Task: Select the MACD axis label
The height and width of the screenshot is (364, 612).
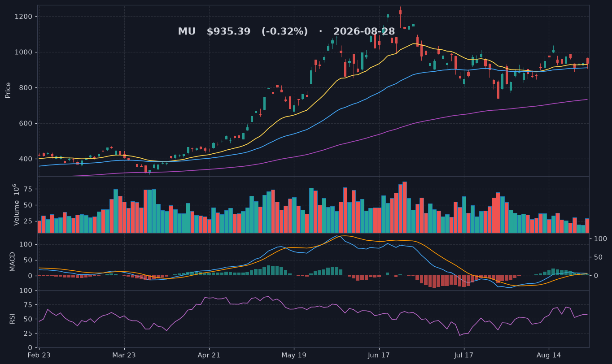Action: (13, 261)
